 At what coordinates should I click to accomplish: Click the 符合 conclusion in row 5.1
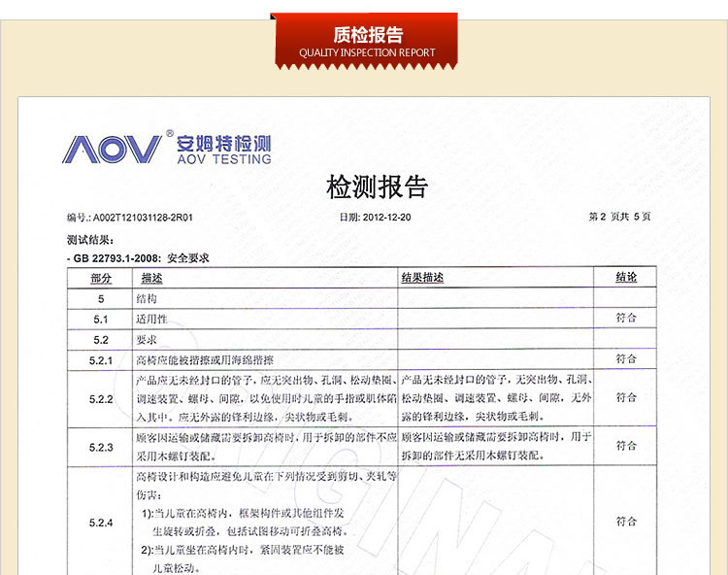[x=626, y=318]
